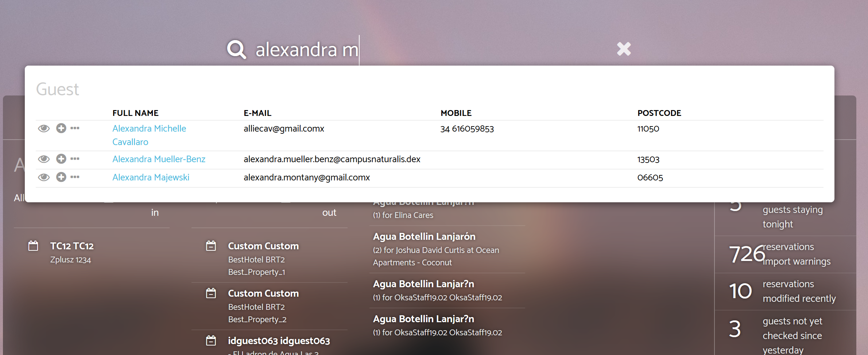Open guest Alexandra Michelle Cavallaro
The image size is (868, 355).
(149, 135)
